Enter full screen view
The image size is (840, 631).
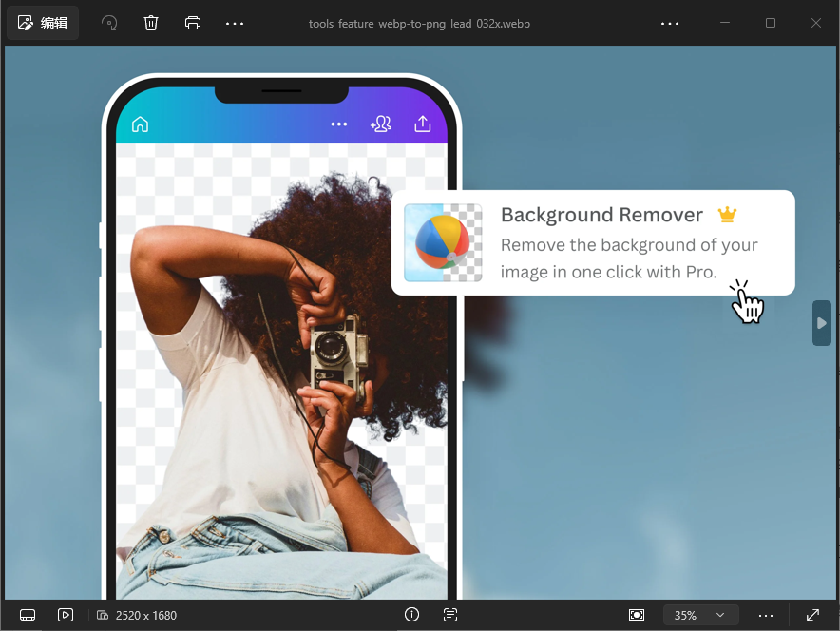click(x=812, y=615)
